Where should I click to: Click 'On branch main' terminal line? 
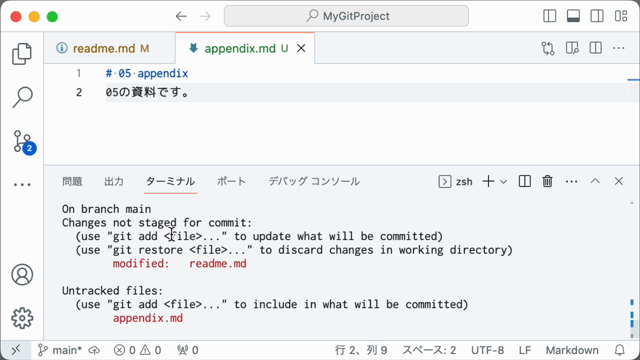107,209
